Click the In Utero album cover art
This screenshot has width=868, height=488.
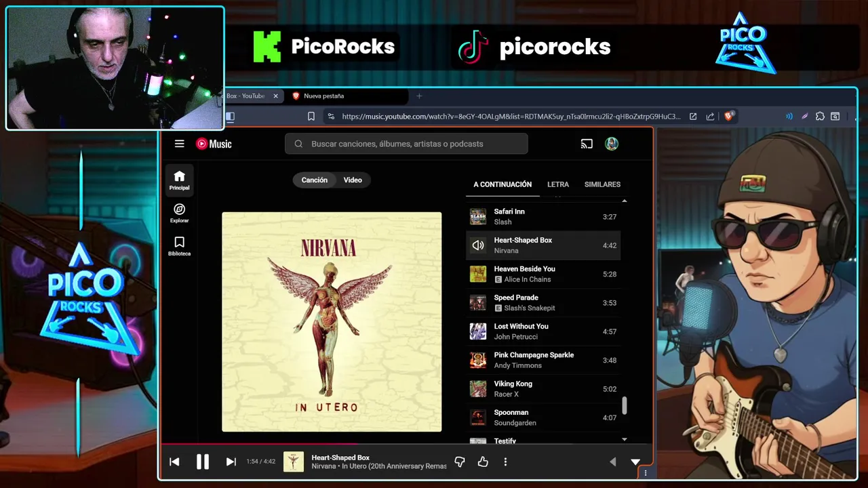[332, 322]
